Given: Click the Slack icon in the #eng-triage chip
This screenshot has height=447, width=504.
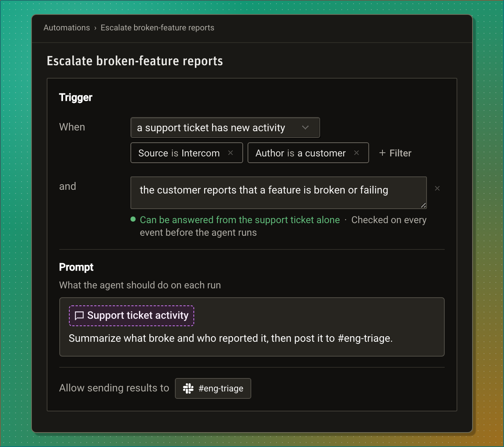Looking at the screenshot, I should (x=188, y=388).
